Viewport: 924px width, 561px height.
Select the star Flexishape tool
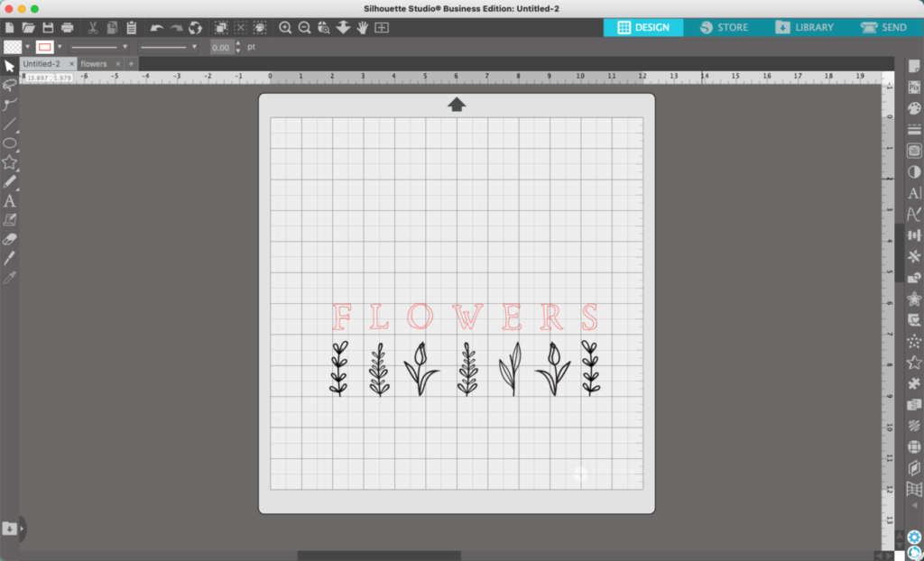click(9, 162)
